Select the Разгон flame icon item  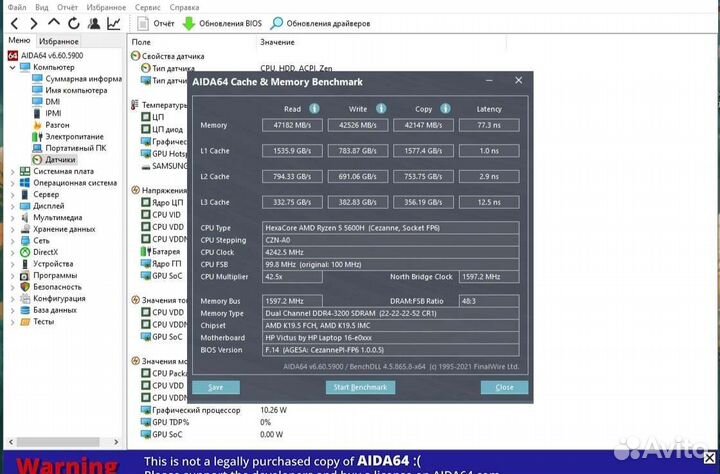click(x=51, y=125)
